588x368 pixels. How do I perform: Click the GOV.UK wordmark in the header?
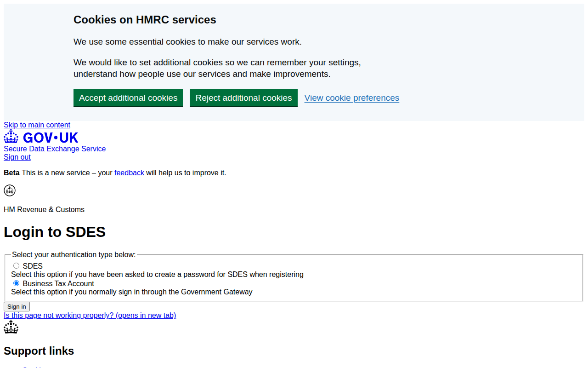(x=51, y=137)
